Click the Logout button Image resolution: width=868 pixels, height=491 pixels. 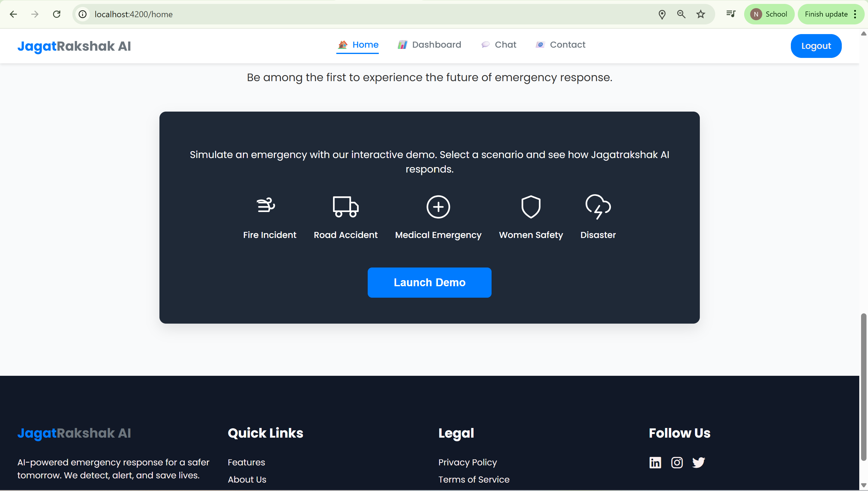[x=816, y=46]
